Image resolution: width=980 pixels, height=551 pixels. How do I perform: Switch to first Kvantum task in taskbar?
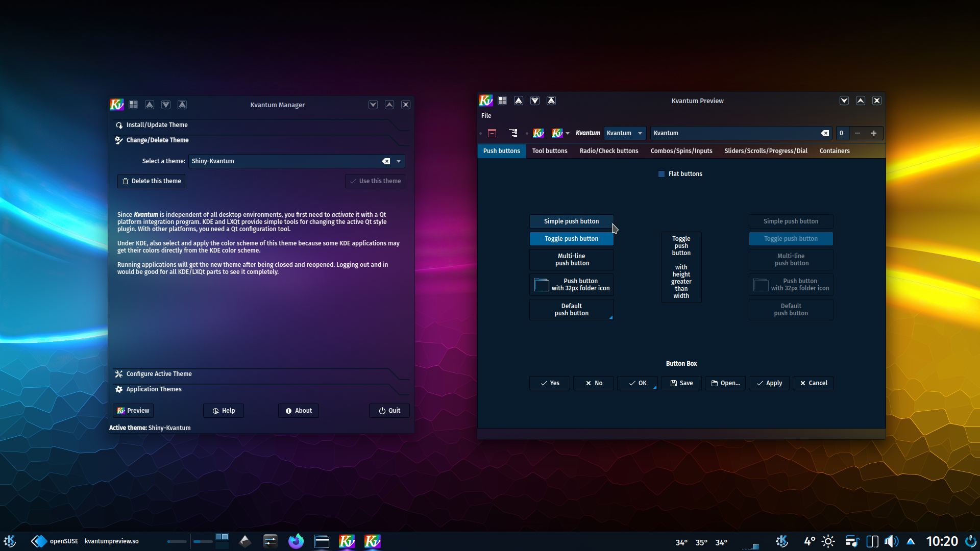[347, 541]
